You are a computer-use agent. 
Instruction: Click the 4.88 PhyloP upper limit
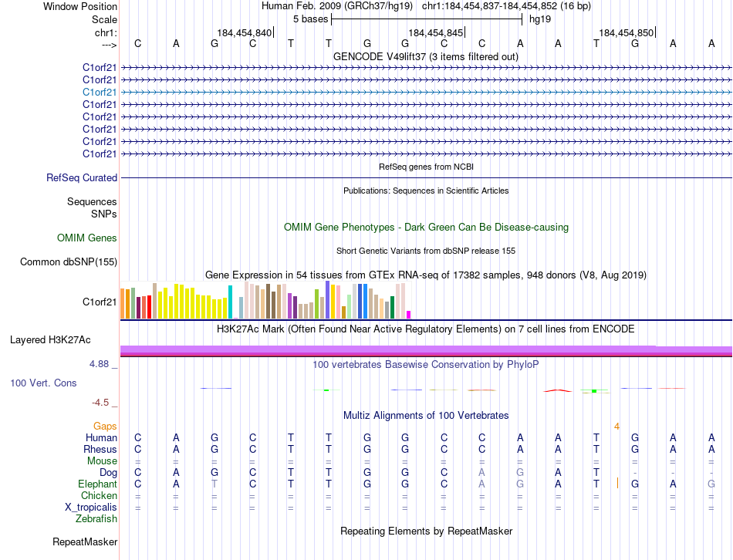pos(99,363)
